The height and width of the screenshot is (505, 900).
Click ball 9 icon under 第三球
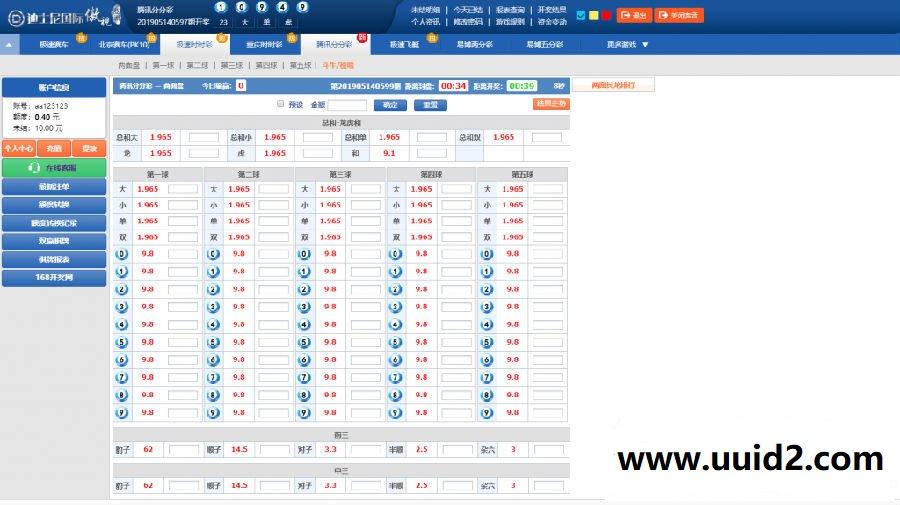coord(304,413)
